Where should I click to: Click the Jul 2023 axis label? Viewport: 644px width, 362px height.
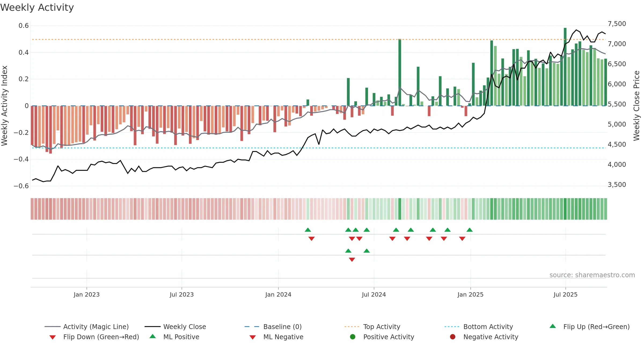(182, 294)
